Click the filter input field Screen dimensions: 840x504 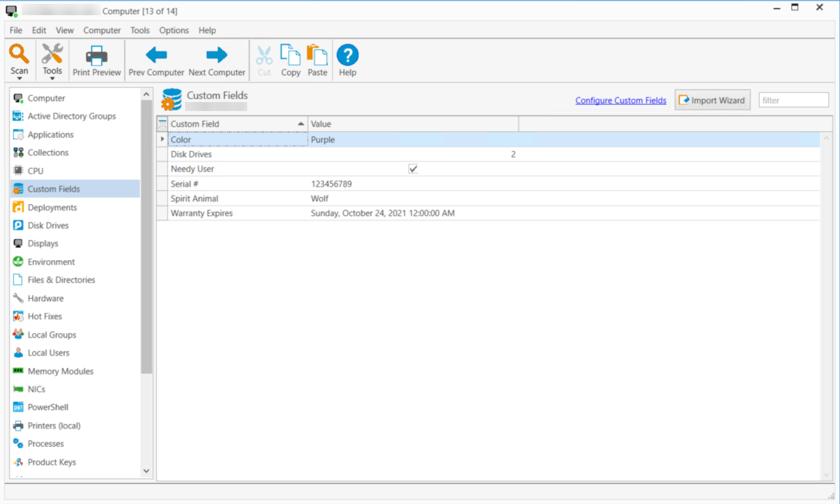793,100
